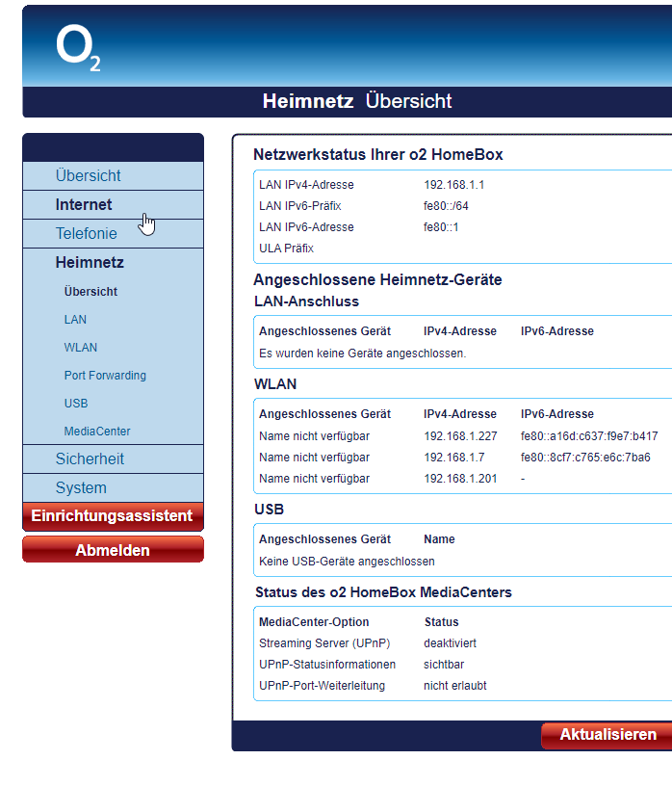Open the USB sub-menu page
This screenshot has height=812, width=672.
pyautogui.click(x=76, y=404)
